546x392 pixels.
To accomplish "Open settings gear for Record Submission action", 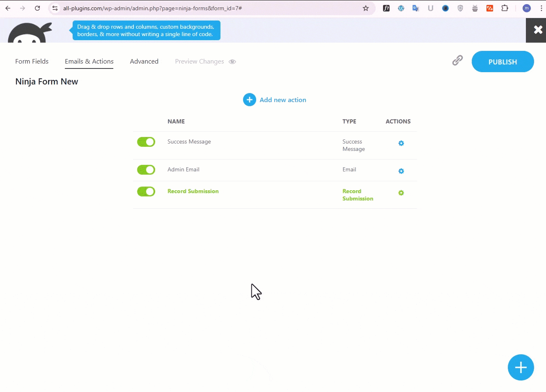I will click(x=401, y=193).
